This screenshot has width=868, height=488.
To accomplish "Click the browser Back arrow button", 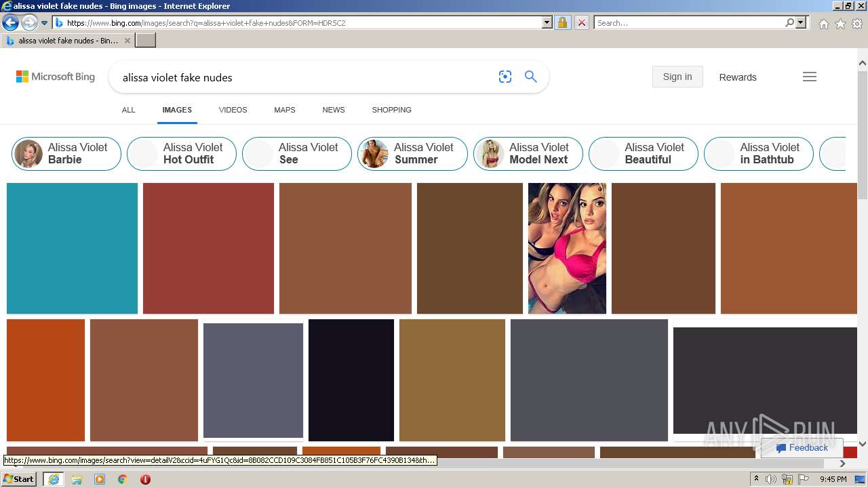I will pos(10,22).
